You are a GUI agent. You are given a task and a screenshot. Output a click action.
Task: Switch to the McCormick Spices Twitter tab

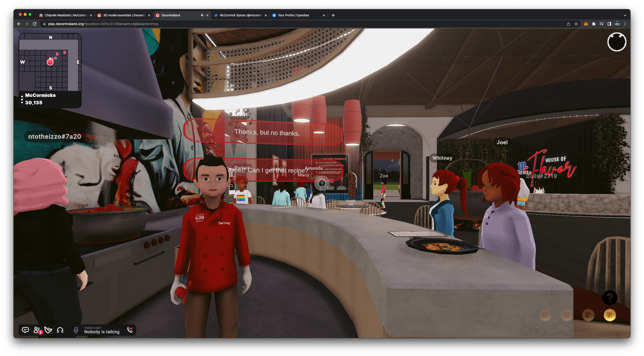pyautogui.click(x=240, y=15)
